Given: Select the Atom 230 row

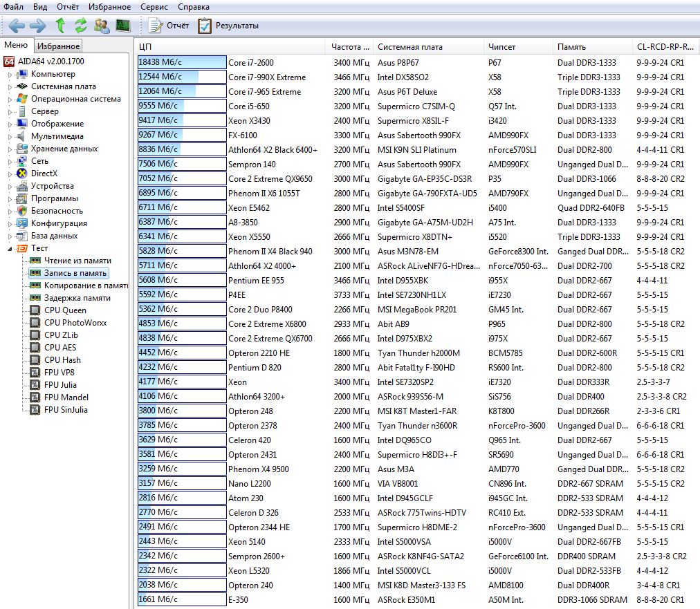Looking at the screenshot, I should (x=418, y=498).
